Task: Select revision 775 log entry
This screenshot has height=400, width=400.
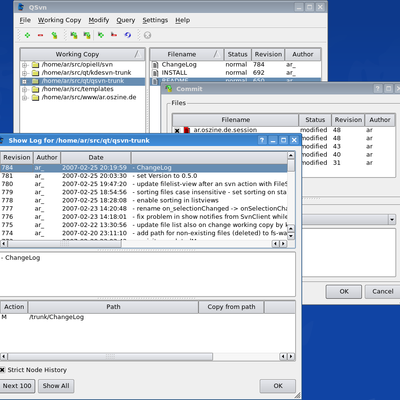Action: [143, 225]
